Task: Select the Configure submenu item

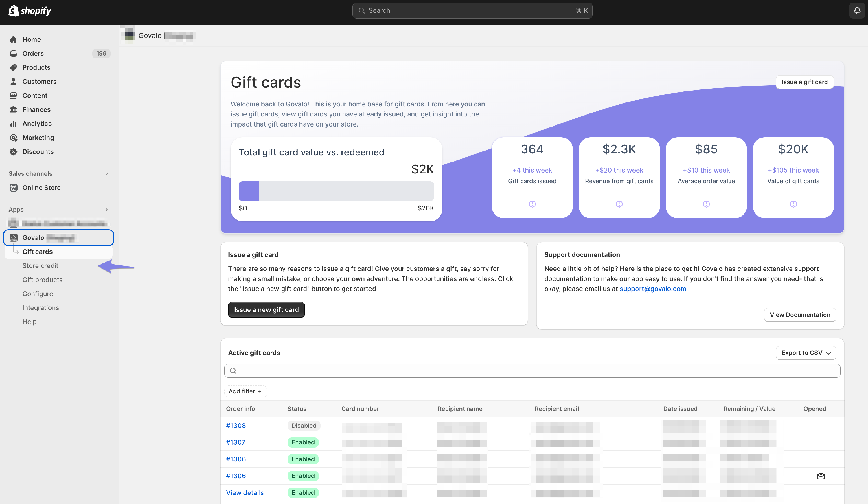Action: [x=38, y=294]
